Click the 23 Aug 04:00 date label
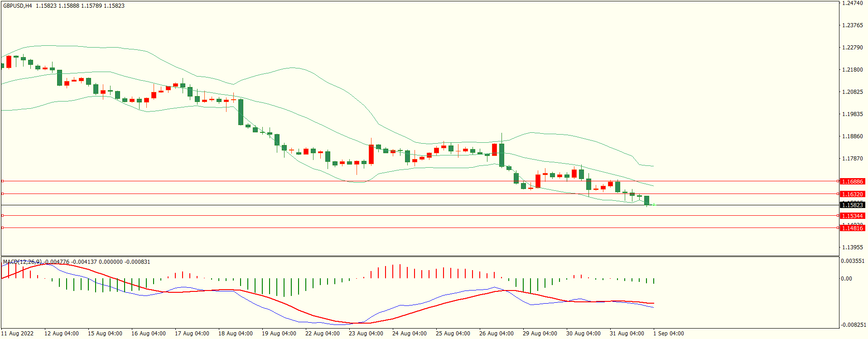868x339 pixels. tap(366, 334)
